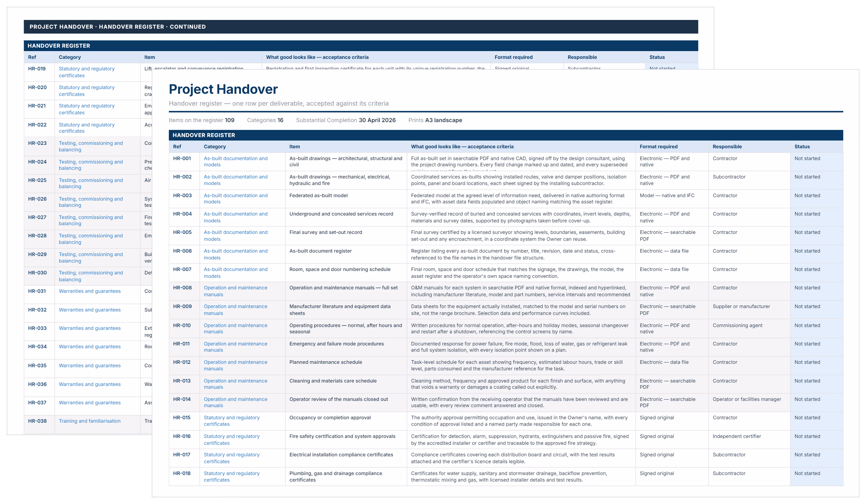Screen dimensions: 866x504
Task: Select 'Categories 16' summary value
Action: click(265, 120)
